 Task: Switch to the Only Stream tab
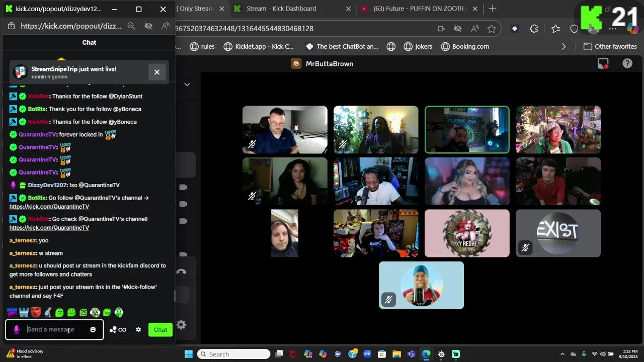point(196,9)
